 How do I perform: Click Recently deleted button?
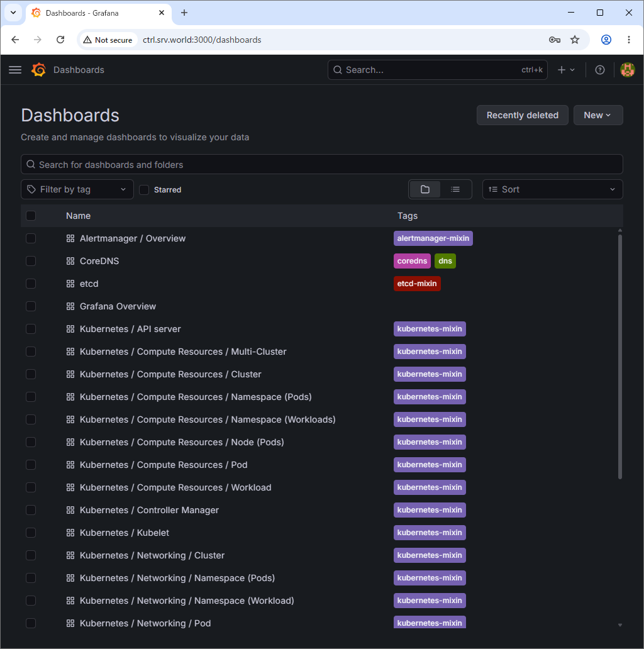click(x=523, y=115)
